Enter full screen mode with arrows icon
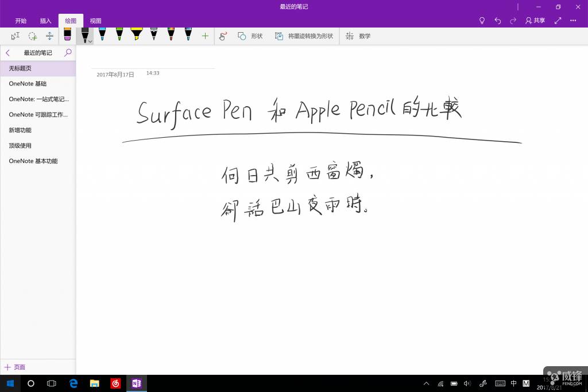 tap(558, 21)
